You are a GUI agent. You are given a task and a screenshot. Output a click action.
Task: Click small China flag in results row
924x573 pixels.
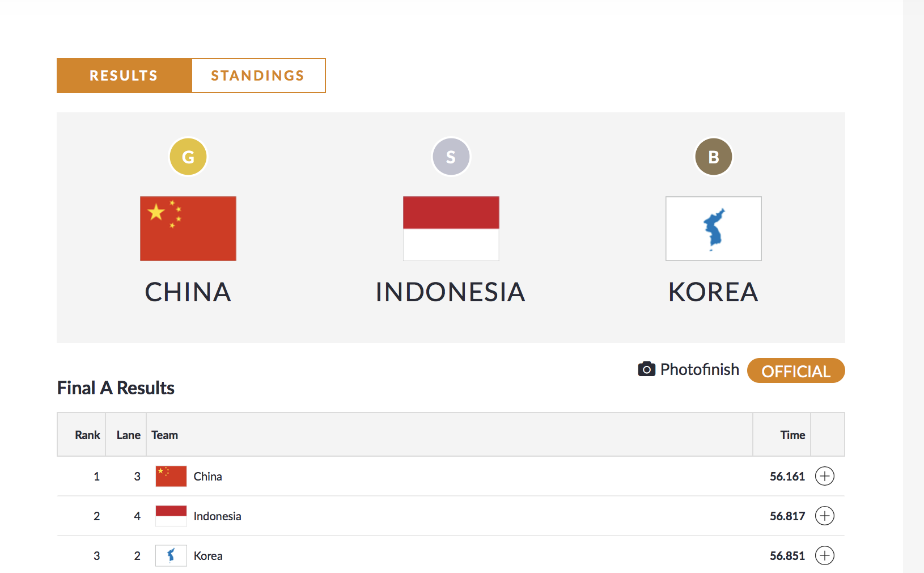click(171, 476)
